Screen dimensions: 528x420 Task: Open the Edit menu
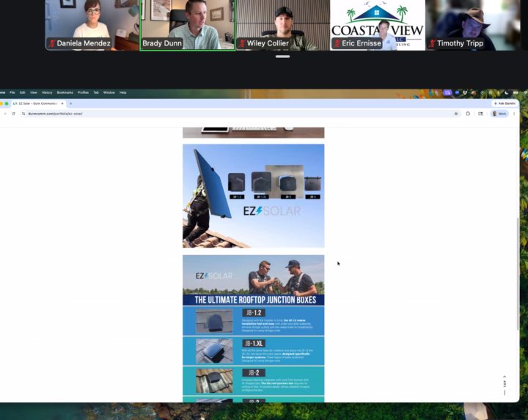pyautogui.click(x=23, y=92)
